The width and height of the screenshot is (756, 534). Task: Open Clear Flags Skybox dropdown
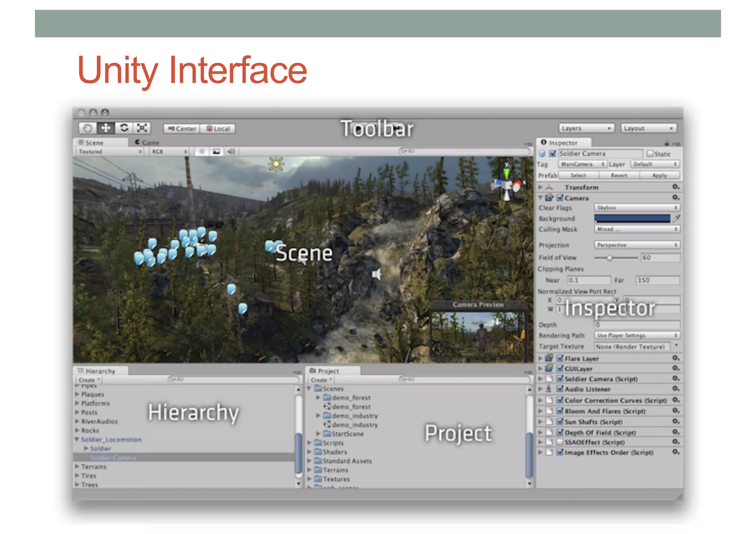(x=637, y=208)
